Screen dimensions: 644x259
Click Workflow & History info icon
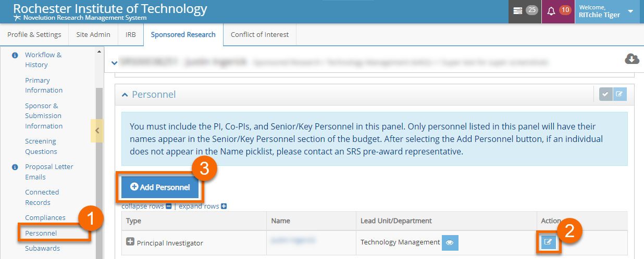click(x=15, y=55)
